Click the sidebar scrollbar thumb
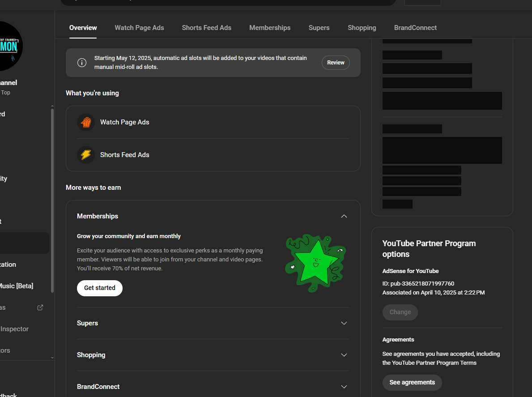This screenshot has height=397, width=532. (x=52, y=200)
